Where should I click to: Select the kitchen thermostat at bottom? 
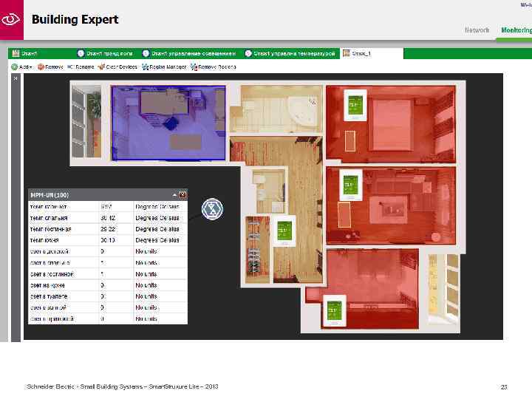(334, 310)
